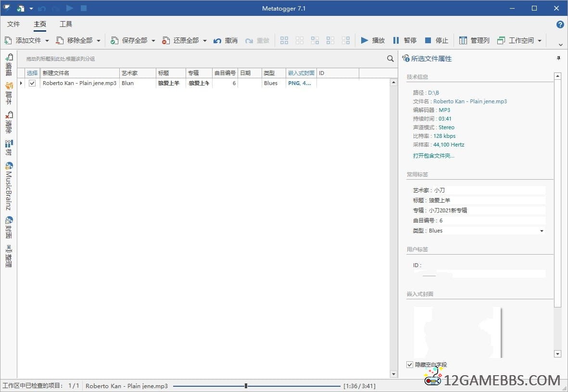The width and height of the screenshot is (568, 392).
Task: Click the Play (播放) toolbar icon
Action: coord(365,40)
